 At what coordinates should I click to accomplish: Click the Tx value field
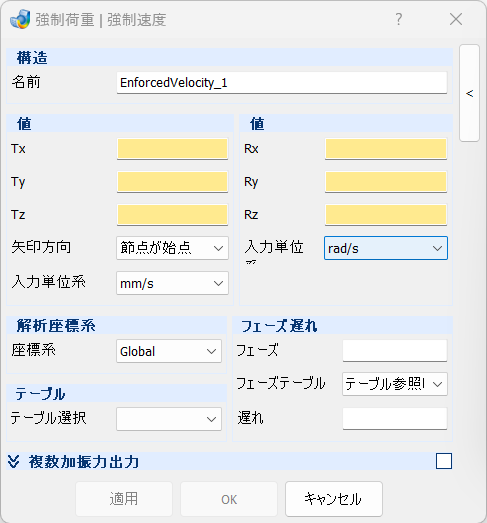pos(172,149)
